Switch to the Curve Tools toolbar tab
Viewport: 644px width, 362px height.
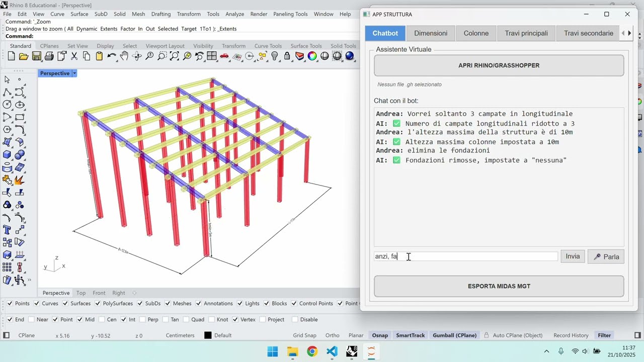268,46
